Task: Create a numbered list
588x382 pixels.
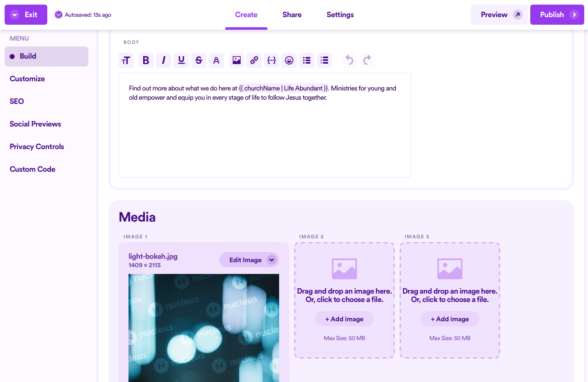Action: [324, 60]
